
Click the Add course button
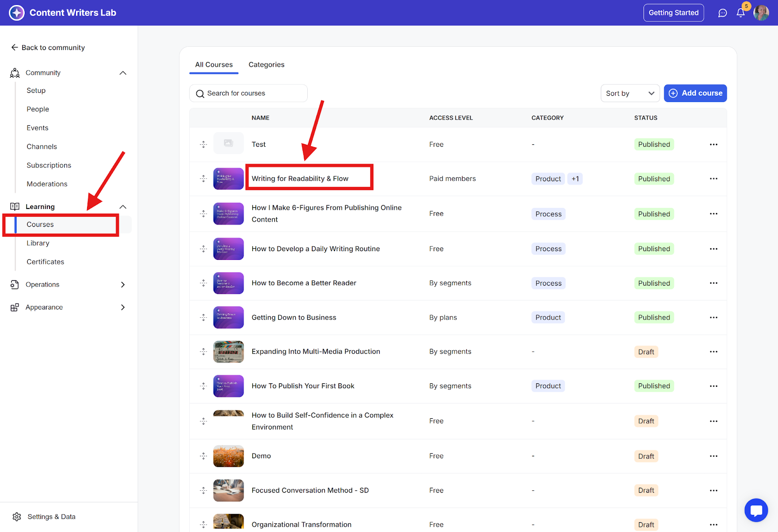[x=695, y=93]
